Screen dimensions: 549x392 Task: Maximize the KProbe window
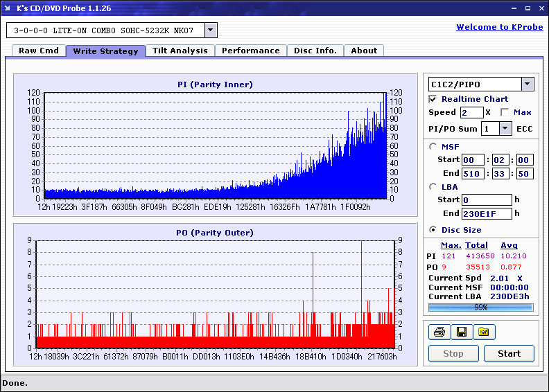(x=528, y=8)
